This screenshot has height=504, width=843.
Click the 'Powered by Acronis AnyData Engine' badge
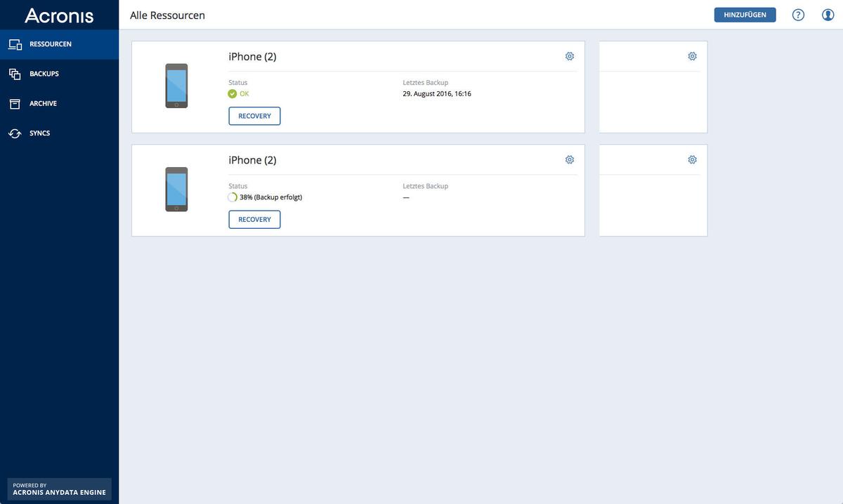pyautogui.click(x=59, y=489)
